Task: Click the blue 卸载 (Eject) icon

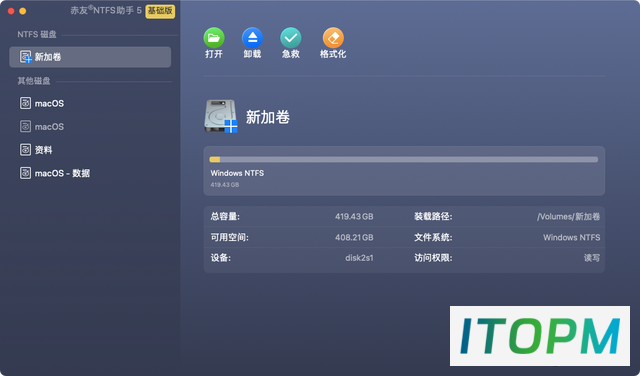Action: pos(252,38)
